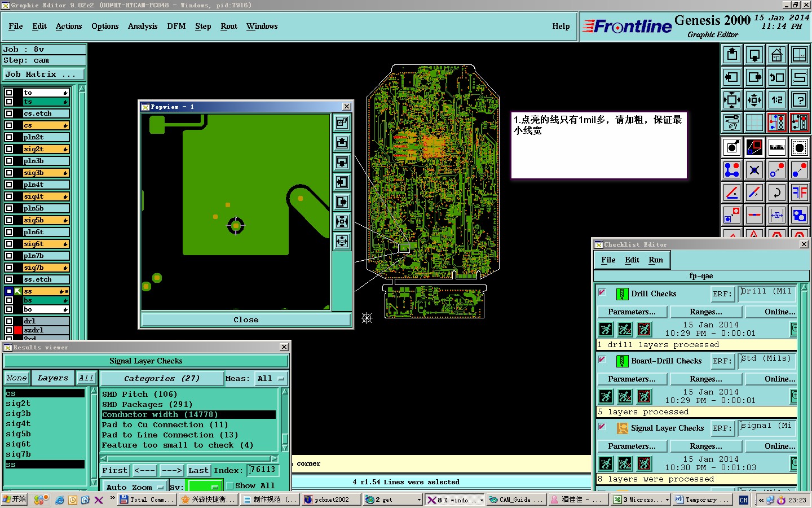Open the Auto Zoom dropdown
The image size is (812, 508).
[x=134, y=487]
